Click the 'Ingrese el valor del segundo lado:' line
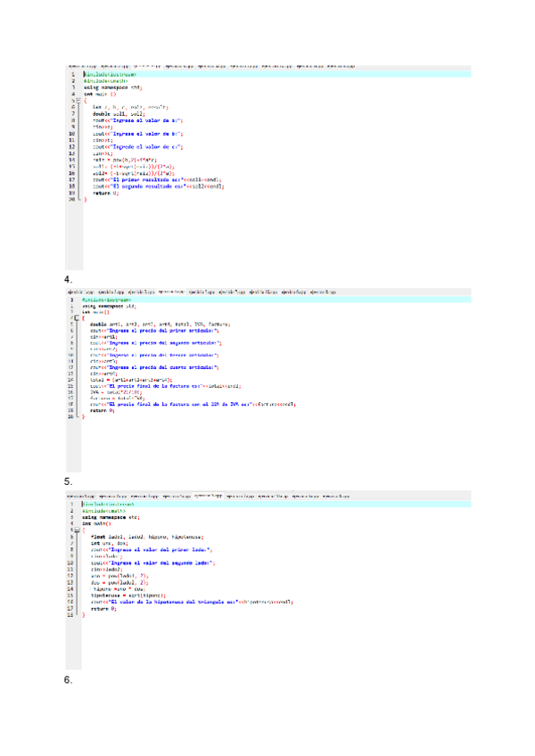This screenshot has width=535, height=756. pyautogui.click(x=153, y=563)
